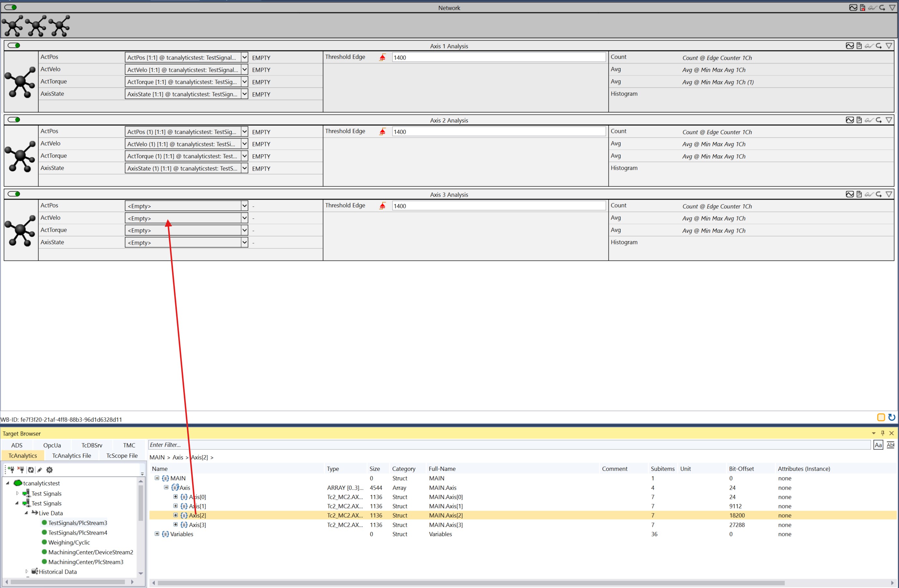Click the scope wave icon in Network header

[x=853, y=7]
